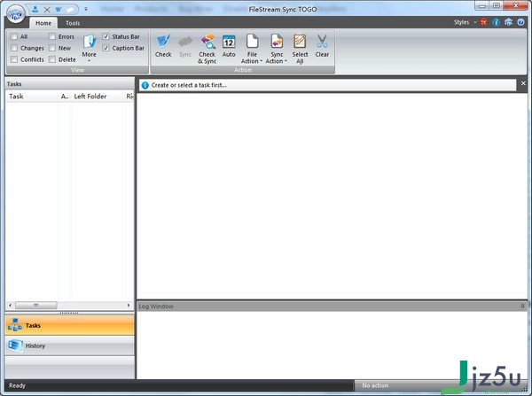This screenshot has height=396, width=532.
Task: Switch to the Home ribbon tab
Action: 43,23
